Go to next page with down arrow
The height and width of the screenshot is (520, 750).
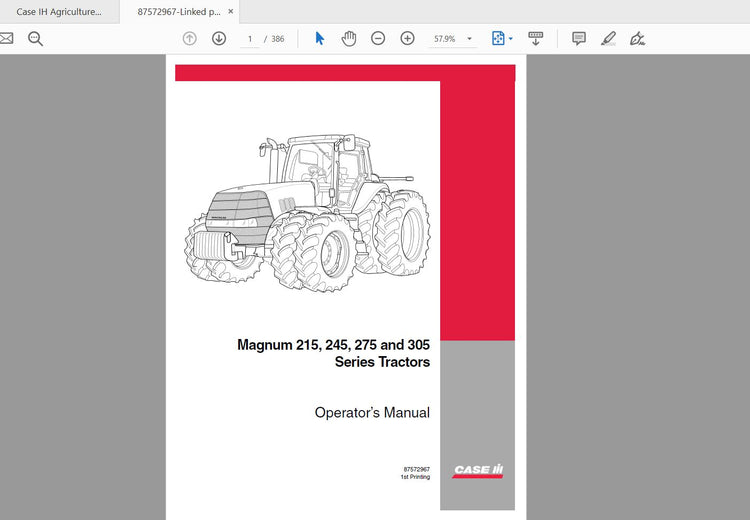tap(219, 38)
